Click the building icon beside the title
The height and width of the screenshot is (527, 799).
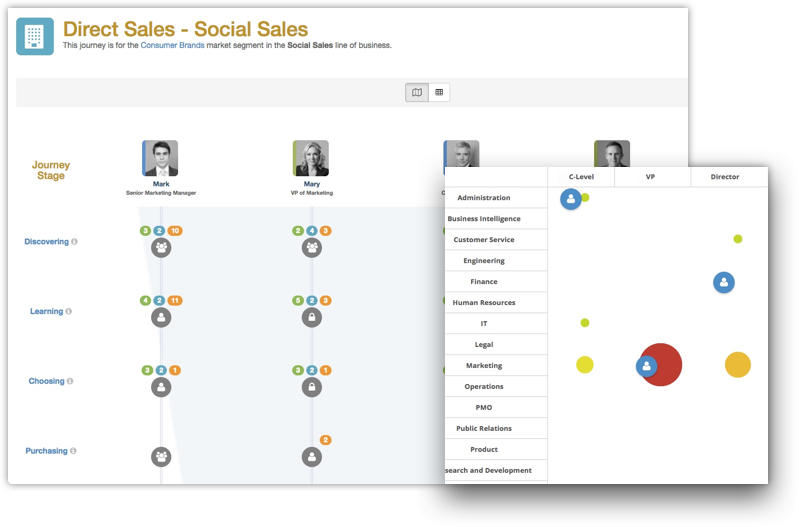(35, 36)
